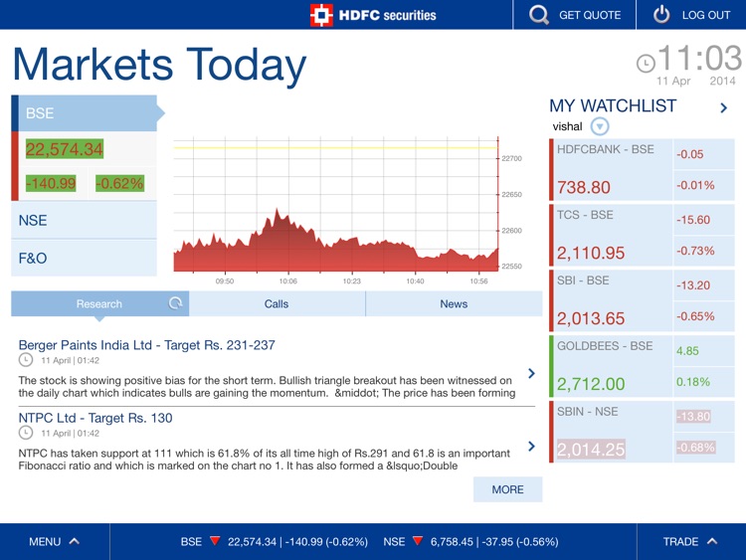746x560 pixels.
Task: Click the HDFC securities logo icon
Action: pos(321,15)
